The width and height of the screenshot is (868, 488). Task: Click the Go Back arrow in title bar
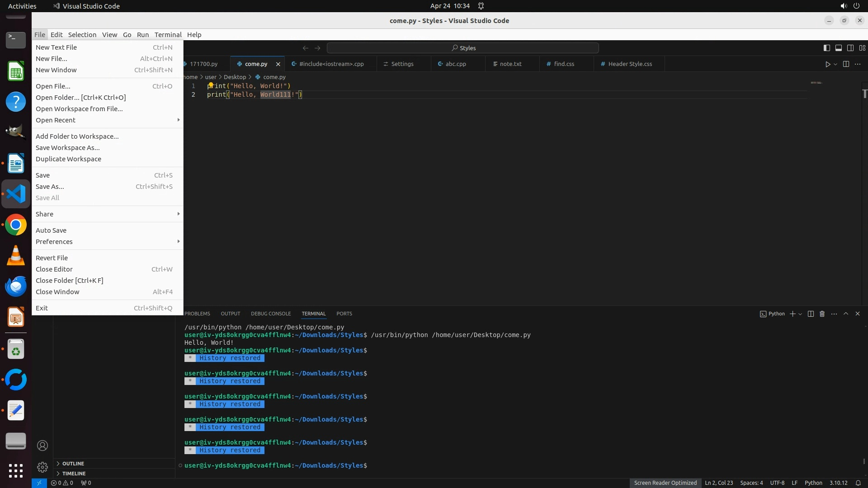coord(306,48)
